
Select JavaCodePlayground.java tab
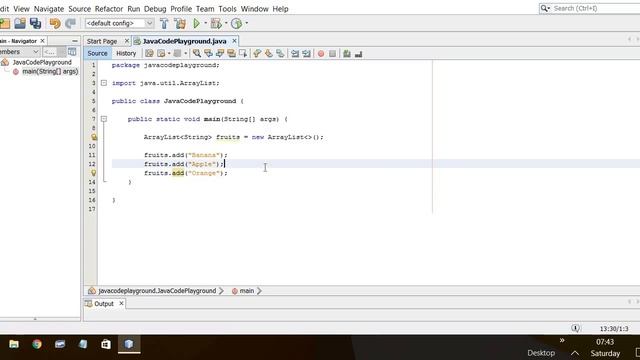(184, 41)
